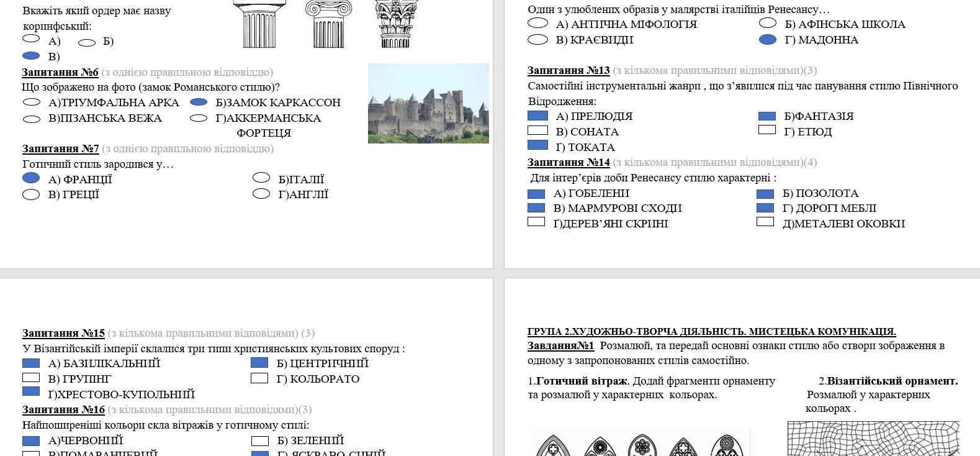
Task: Click the leftmost Doric column illustration
Action: point(259,25)
